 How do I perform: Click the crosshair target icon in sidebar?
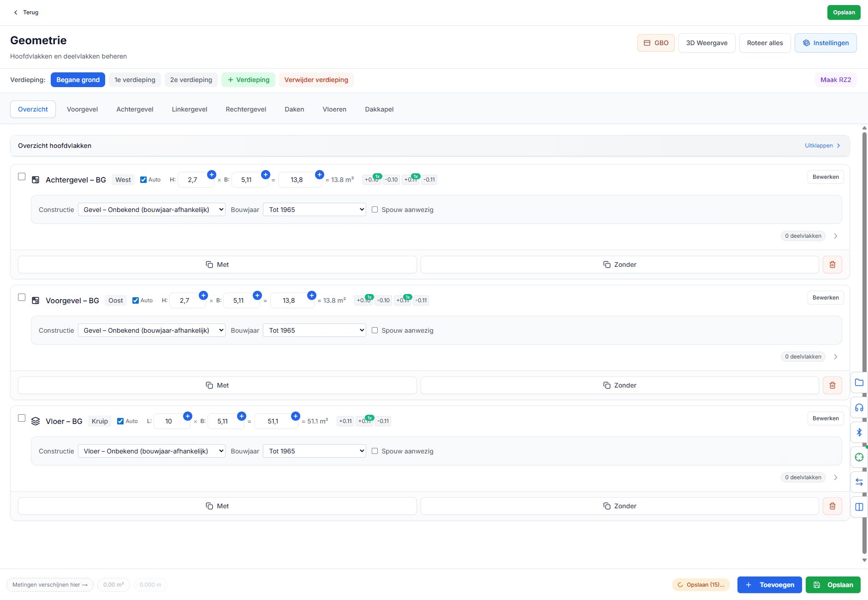[x=859, y=457]
